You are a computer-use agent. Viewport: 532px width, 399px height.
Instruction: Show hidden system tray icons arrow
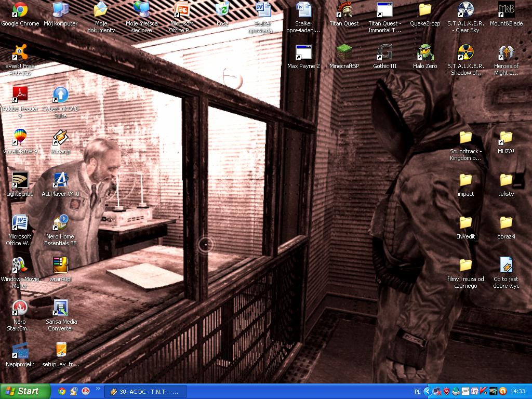click(428, 391)
